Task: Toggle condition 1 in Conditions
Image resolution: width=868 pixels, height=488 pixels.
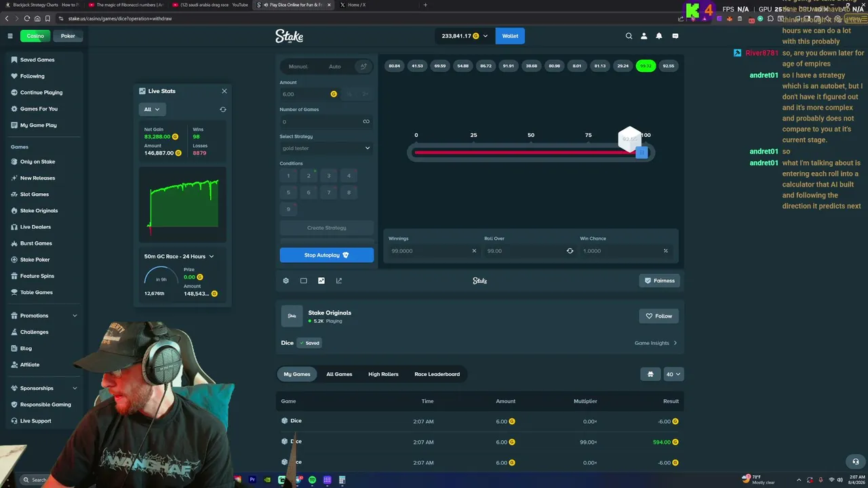Action: pos(288,176)
